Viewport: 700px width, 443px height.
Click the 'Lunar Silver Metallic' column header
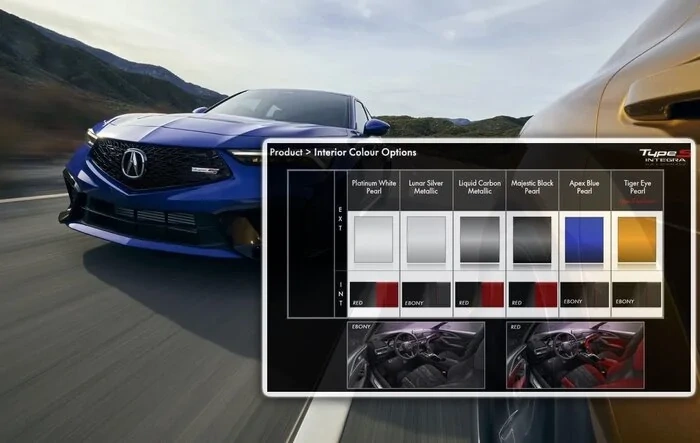pos(426,187)
